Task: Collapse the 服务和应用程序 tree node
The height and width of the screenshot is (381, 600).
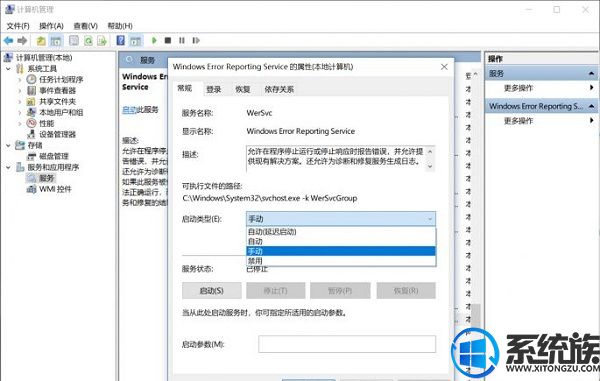Action: [8, 167]
